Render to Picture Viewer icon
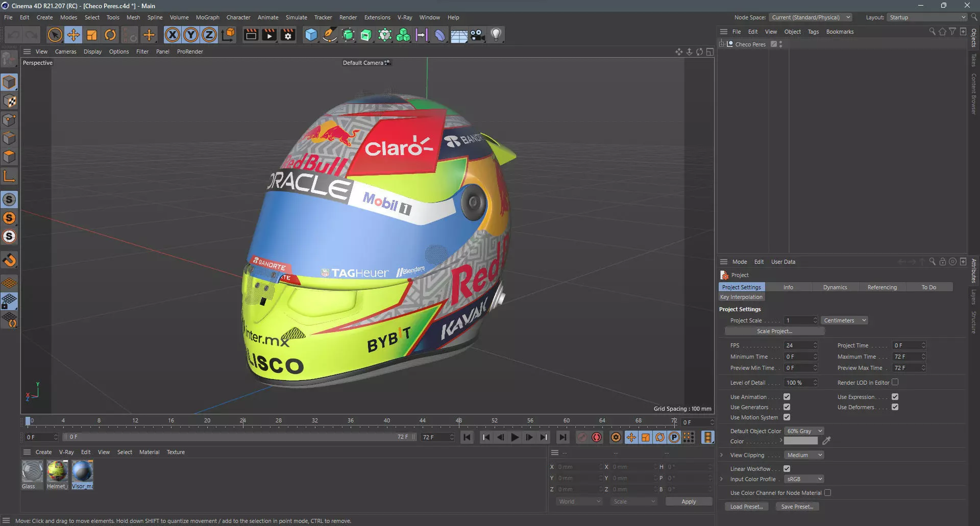Screen dimensions: 980x526 [x=269, y=35]
